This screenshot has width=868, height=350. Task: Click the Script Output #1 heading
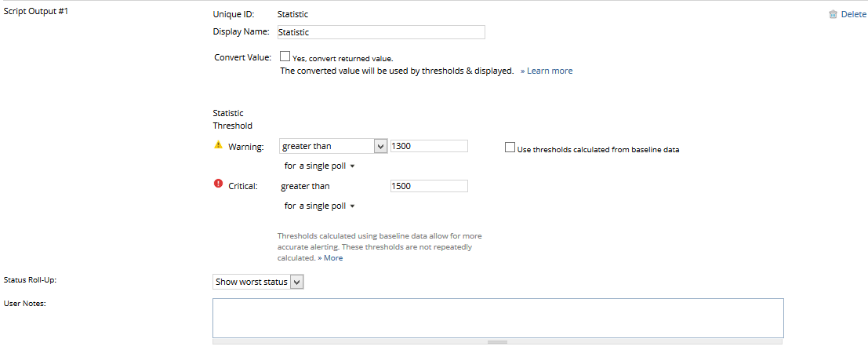37,11
